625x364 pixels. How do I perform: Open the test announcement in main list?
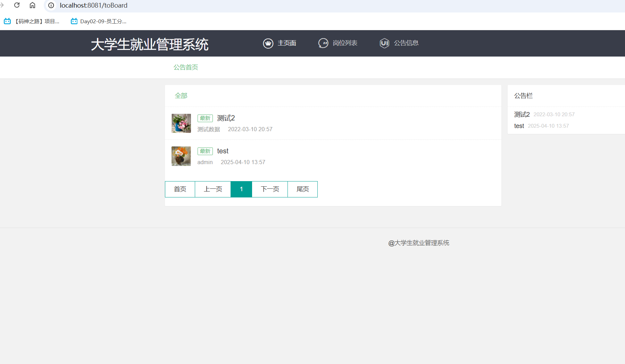(223, 151)
